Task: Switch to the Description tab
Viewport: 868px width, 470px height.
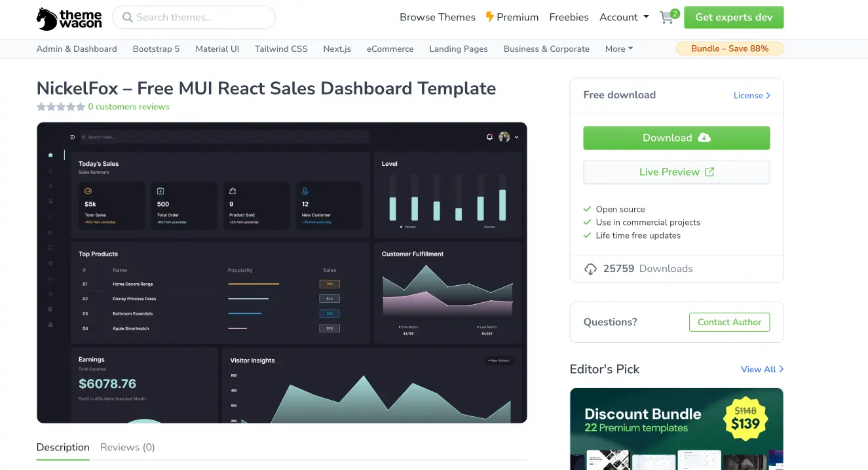Action: click(x=63, y=447)
